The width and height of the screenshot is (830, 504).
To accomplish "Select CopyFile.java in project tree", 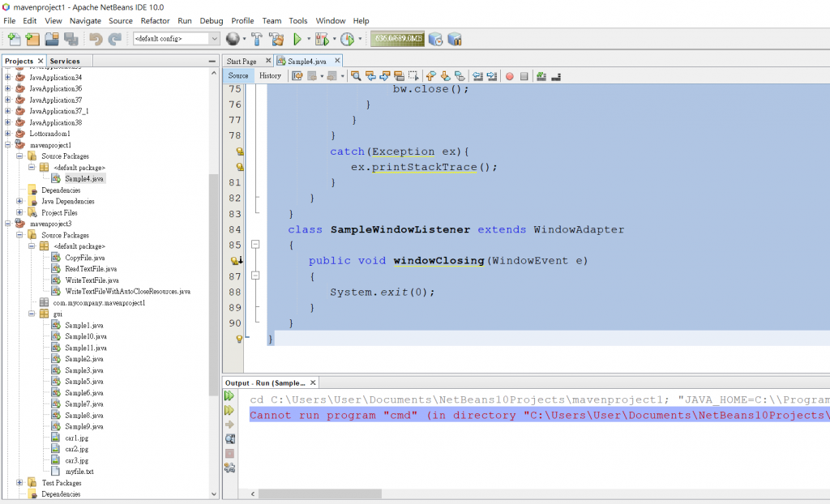I will pyautogui.click(x=84, y=258).
